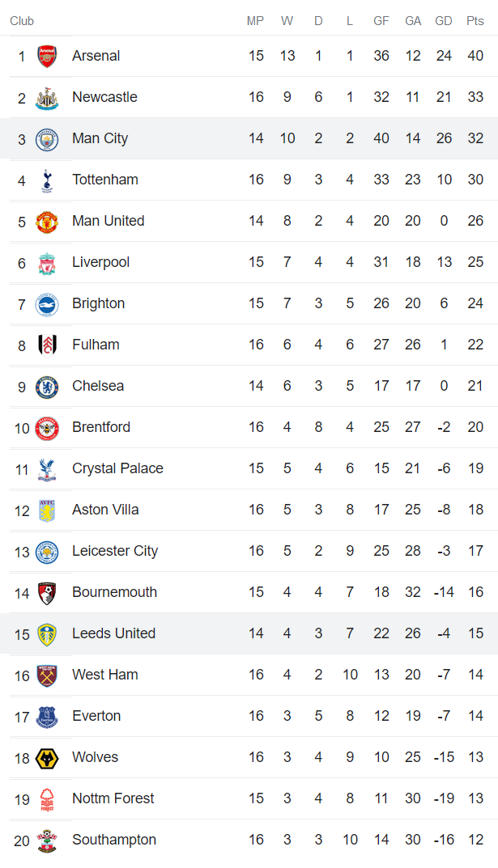Screen dimensions: 498x868
Task: Open the Brighton team link
Action: (98, 303)
